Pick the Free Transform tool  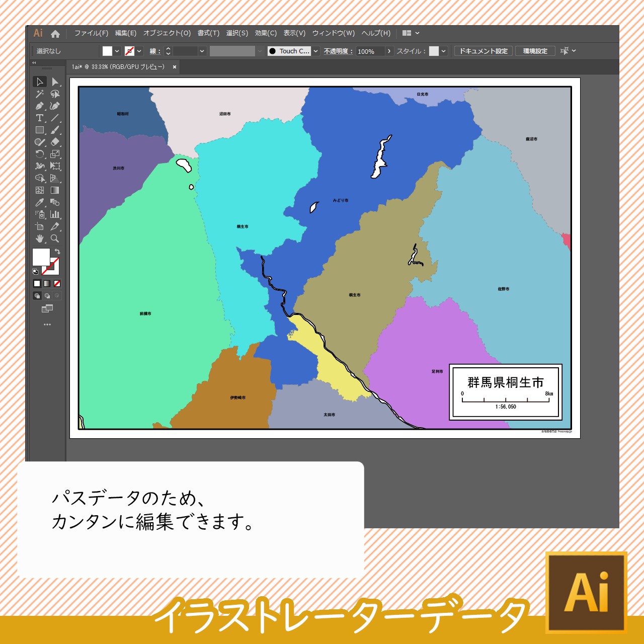coord(55,166)
